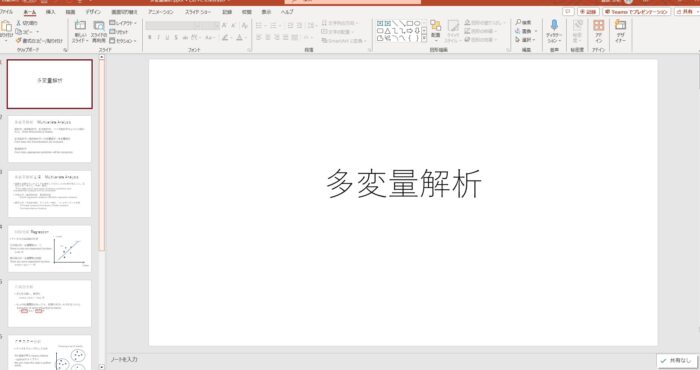Click the Present in Teams button

point(637,12)
